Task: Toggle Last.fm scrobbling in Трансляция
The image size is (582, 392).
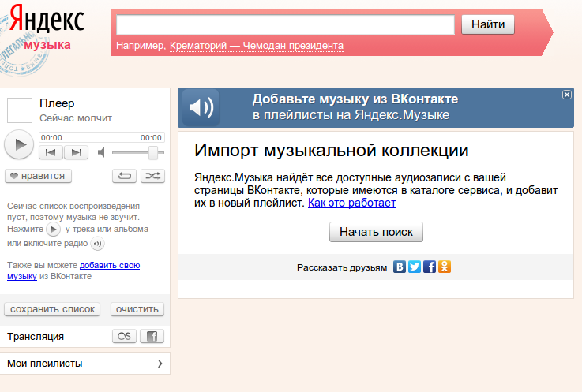Action: pyautogui.click(x=124, y=336)
